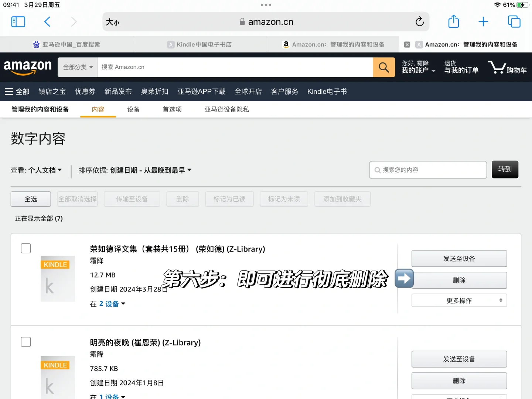Click the 转到 button
This screenshot has width=532, height=399.
(505, 170)
